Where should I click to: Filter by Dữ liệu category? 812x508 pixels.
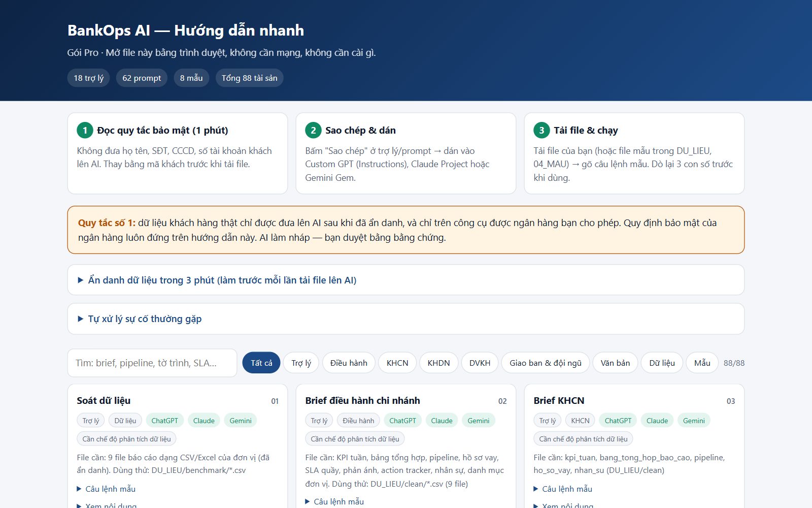point(662,363)
